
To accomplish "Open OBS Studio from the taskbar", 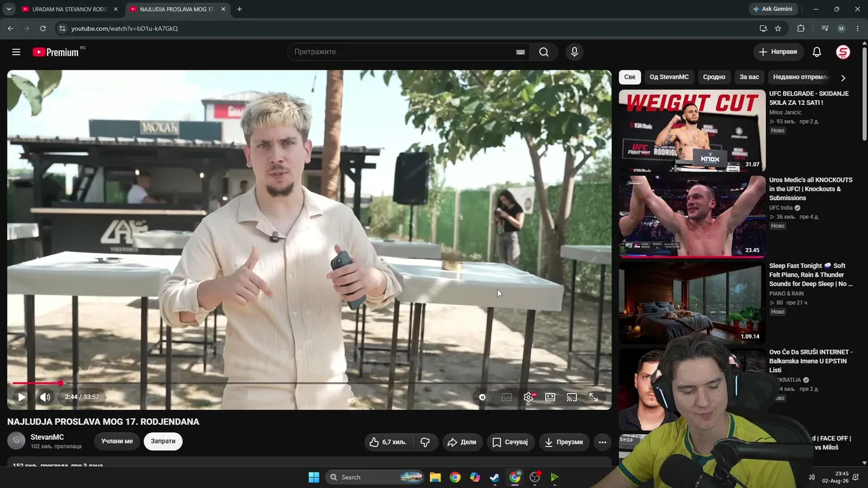I will coord(535,477).
